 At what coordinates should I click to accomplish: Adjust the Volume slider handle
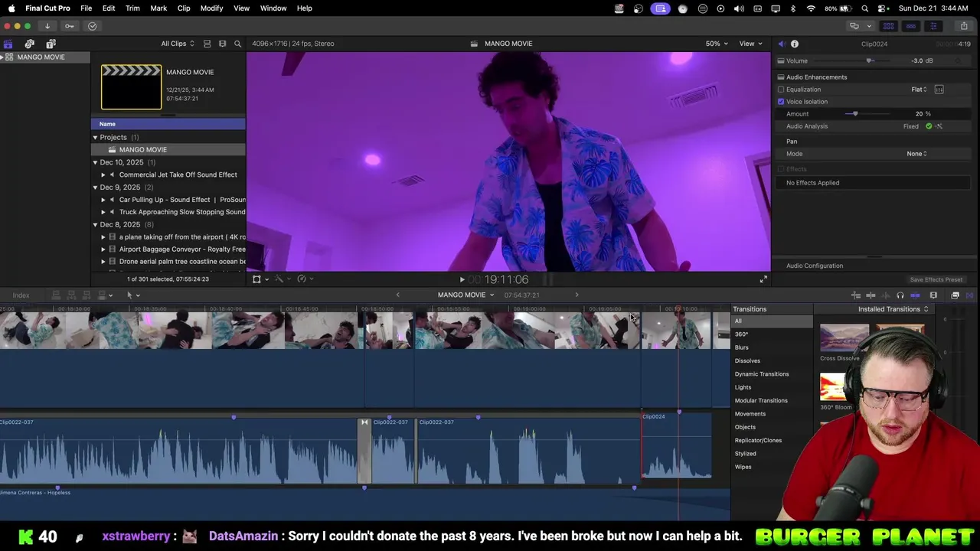(869, 61)
